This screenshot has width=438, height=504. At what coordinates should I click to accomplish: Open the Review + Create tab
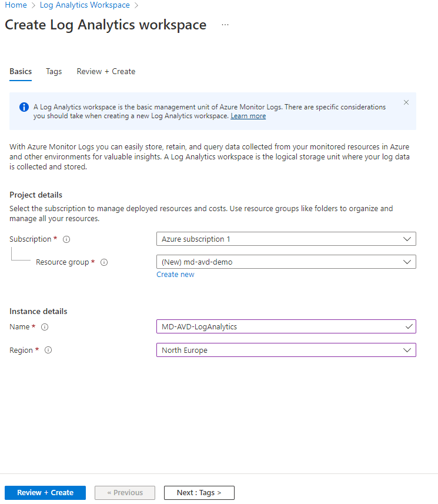tap(106, 71)
